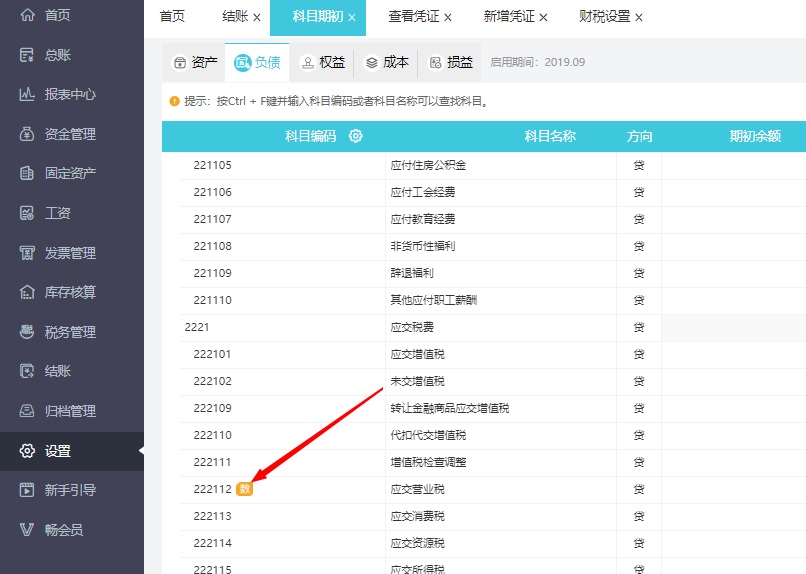The height and width of the screenshot is (574, 806).
Task: Open the 新手引导 guide video icon
Action: [27, 490]
